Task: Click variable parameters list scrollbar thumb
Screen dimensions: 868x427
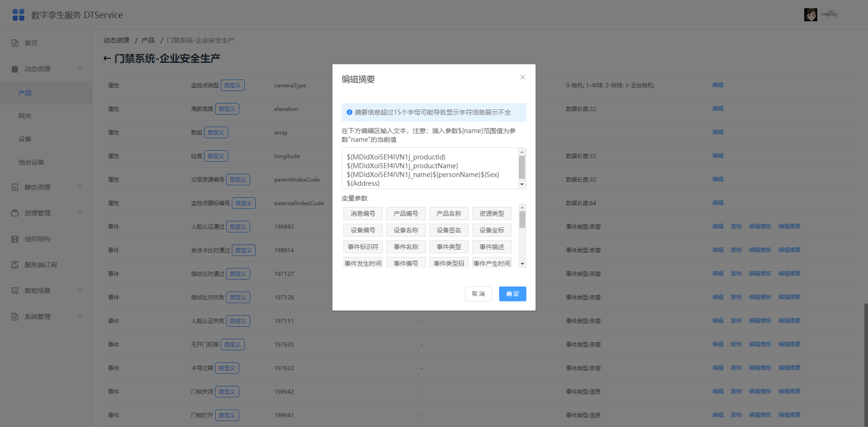Action: [x=522, y=220]
